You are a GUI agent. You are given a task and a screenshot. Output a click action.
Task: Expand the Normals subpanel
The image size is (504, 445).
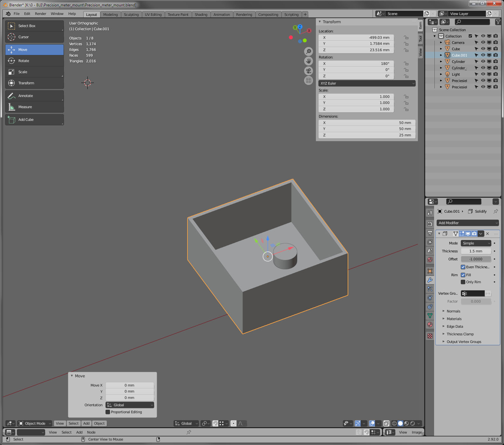(x=453, y=311)
